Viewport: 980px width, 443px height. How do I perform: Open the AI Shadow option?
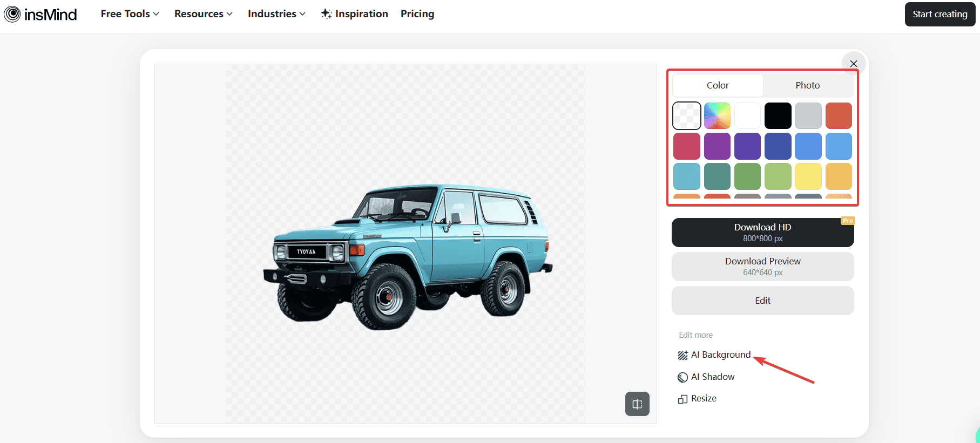tap(706, 377)
